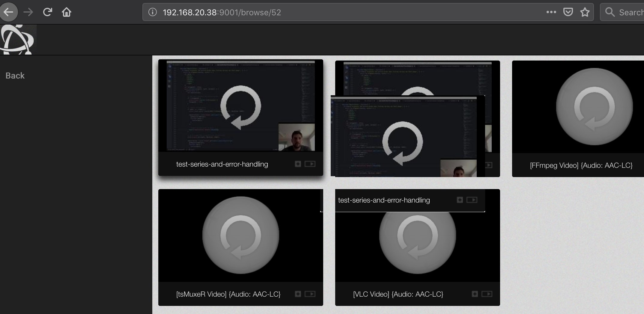Click the shield protection icon in the address bar

[x=568, y=12]
